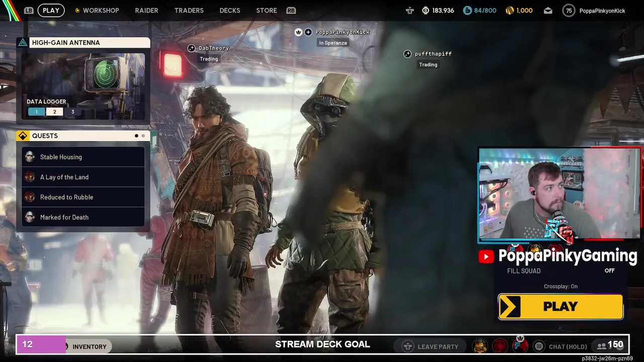Image resolution: width=644 pixels, height=362 pixels.
Task: Click the plus icon next to DabTheory
Action: (191, 48)
